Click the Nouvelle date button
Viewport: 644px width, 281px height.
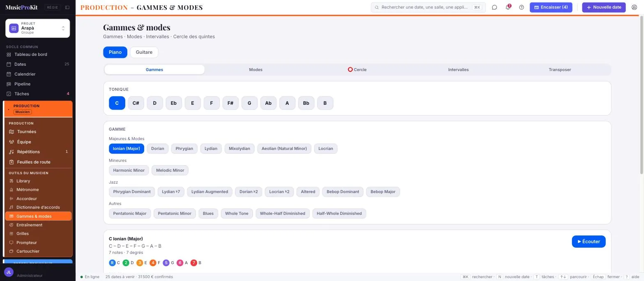click(x=604, y=7)
